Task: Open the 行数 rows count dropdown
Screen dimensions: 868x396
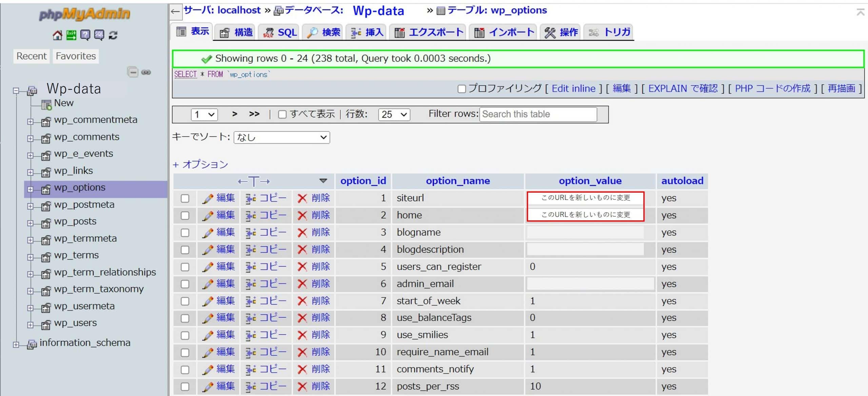Action: (394, 115)
